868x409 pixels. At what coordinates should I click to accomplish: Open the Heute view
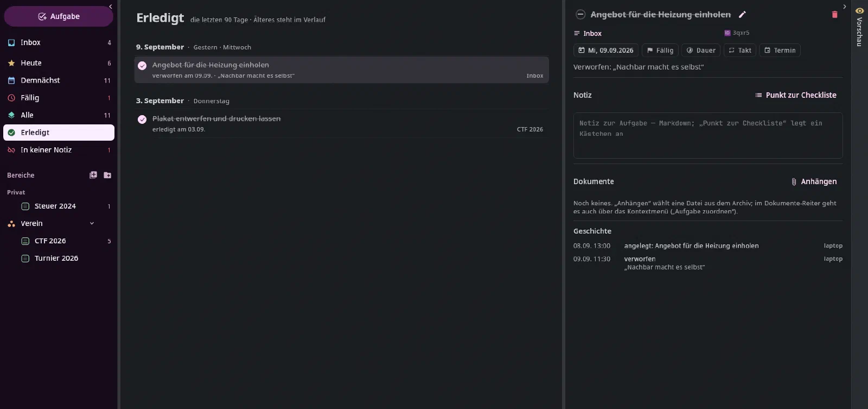59,63
